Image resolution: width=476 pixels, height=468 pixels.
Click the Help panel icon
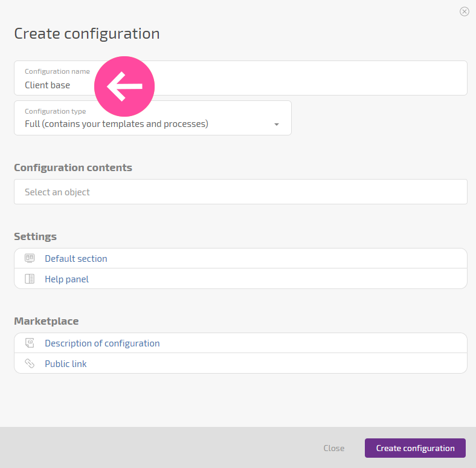[x=30, y=279]
